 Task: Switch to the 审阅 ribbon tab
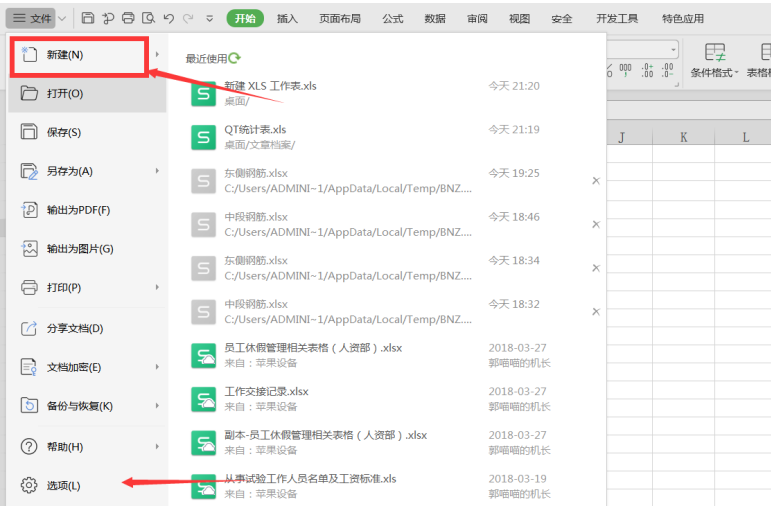coord(477,19)
